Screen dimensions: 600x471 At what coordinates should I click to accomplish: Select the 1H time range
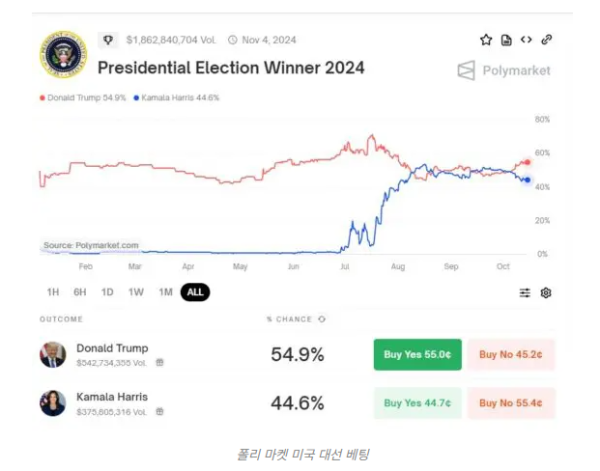[53, 292]
